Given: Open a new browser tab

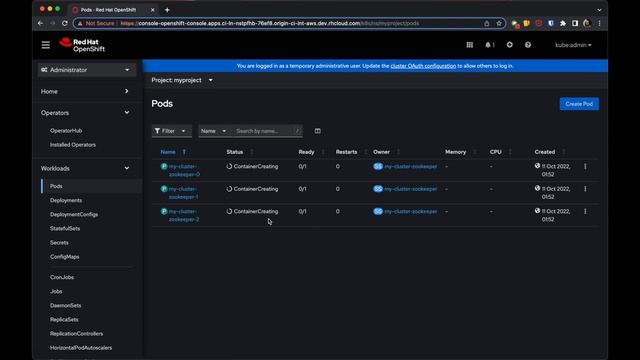Looking at the screenshot, I should click(x=167, y=10).
